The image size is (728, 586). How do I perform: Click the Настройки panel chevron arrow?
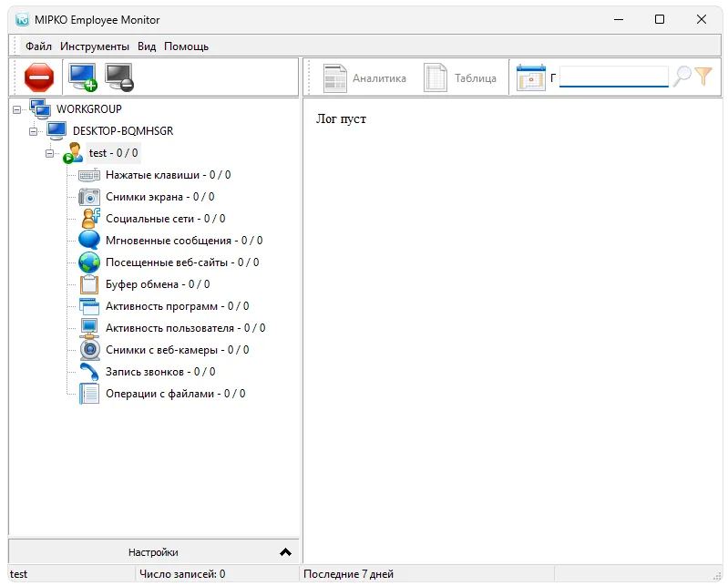click(x=285, y=552)
